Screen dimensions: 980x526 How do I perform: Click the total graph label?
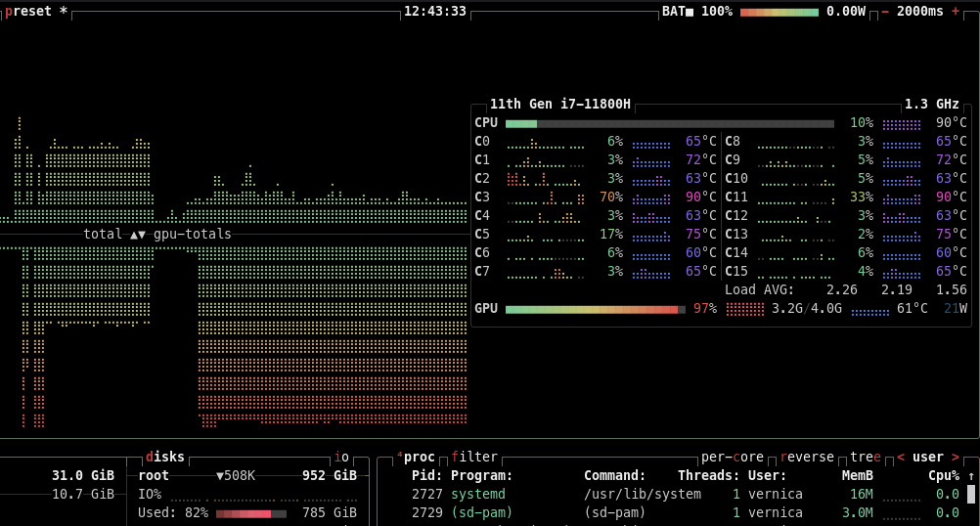tap(103, 235)
